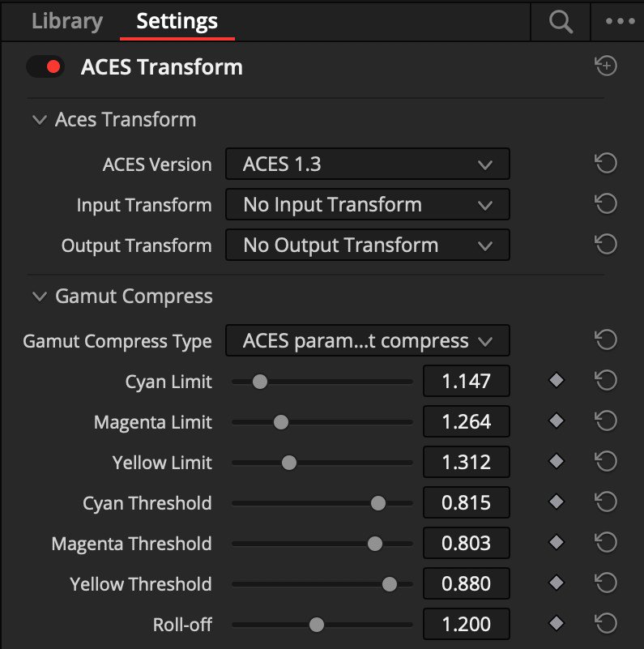Toggle the keyframe diamond for Roll-off
The height and width of the screenshot is (649, 644).
coord(556,624)
